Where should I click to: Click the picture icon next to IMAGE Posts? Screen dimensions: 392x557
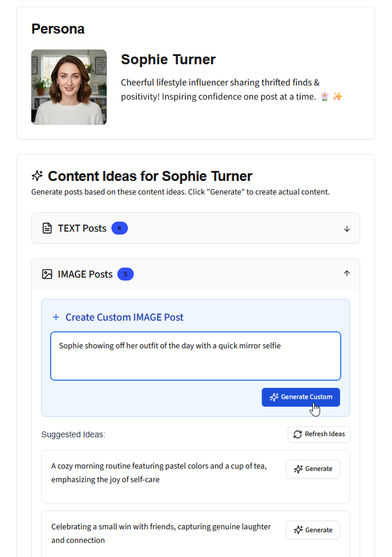[x=47, y=274]
